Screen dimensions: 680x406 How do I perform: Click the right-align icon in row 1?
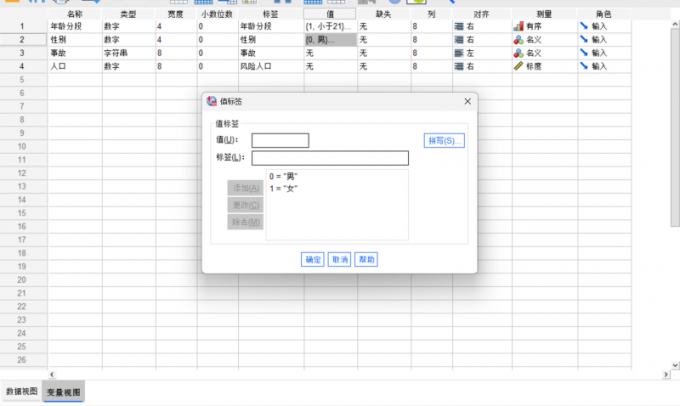pyautogui.click(x=459, y=26)
